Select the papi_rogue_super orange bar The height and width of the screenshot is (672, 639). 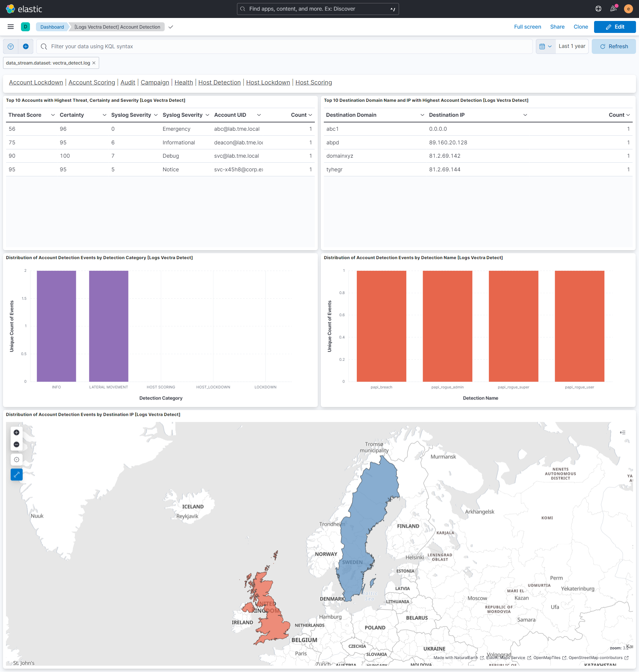coord(513,326)
